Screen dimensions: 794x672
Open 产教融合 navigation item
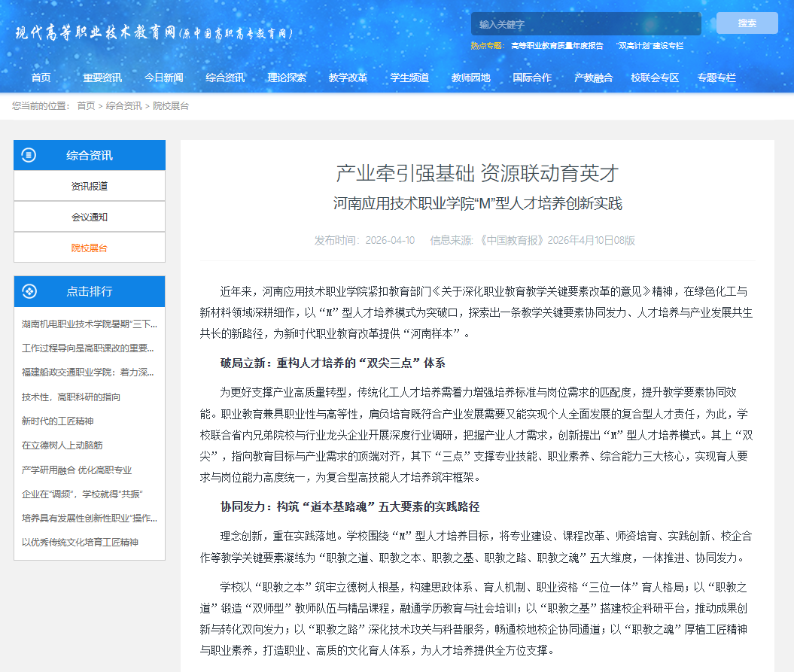click(593, 78)
